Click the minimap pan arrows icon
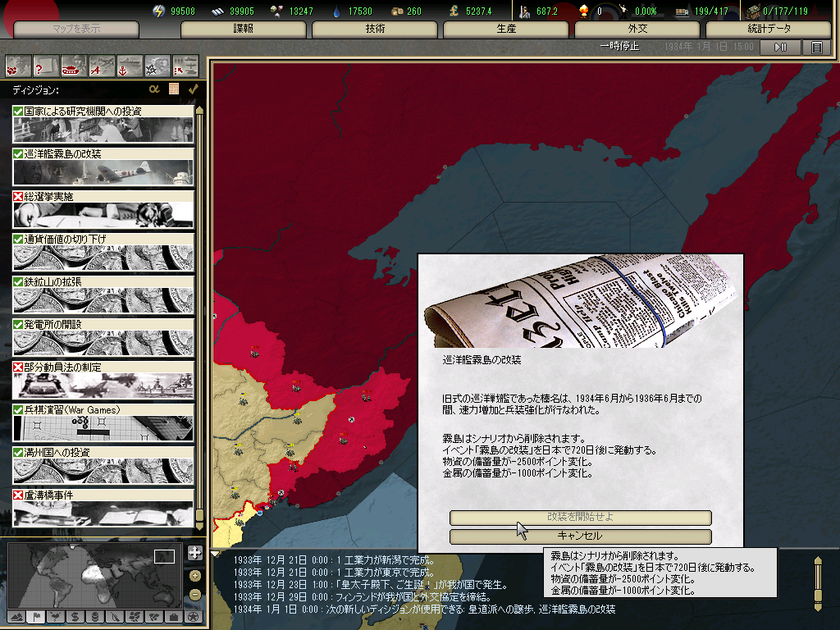Viewport: 840px width, 630px height. pyautogui.click(x=195, y=553)
